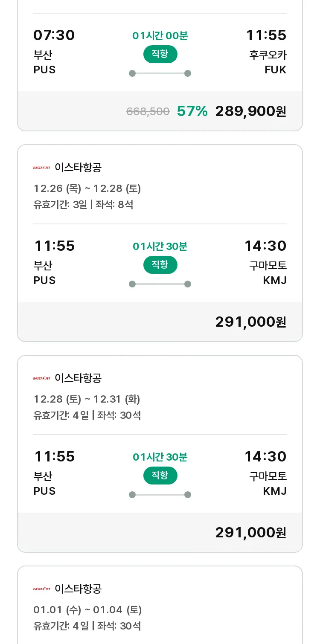
Task: Select the 291,000원 fare for 12.26 departure
Action: [250, 322]
